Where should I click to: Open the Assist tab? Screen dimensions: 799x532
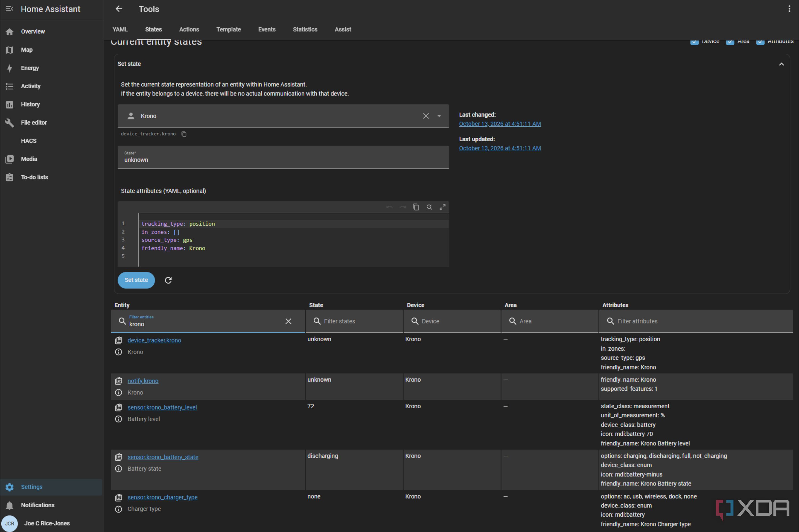(343, 30)
